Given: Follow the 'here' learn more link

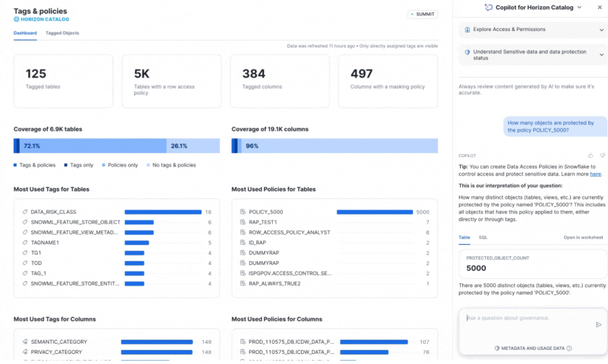Looking at the screenshot, I should coord(595,175).
